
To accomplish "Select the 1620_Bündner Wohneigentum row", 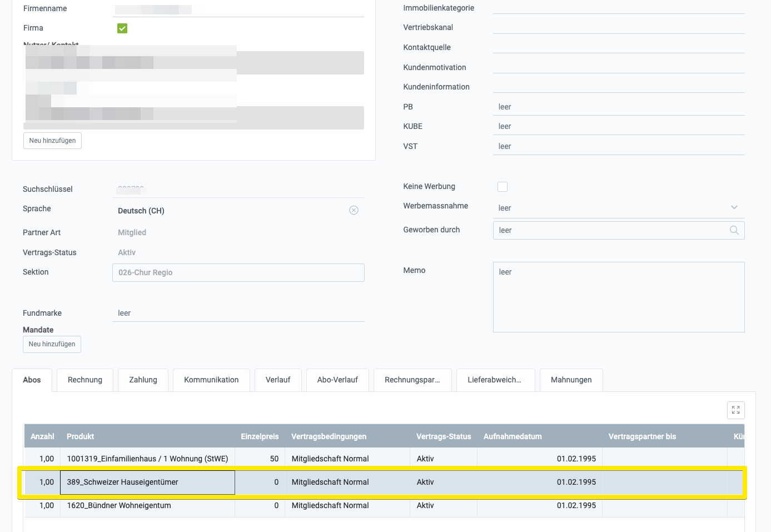I will pos(384,505).
